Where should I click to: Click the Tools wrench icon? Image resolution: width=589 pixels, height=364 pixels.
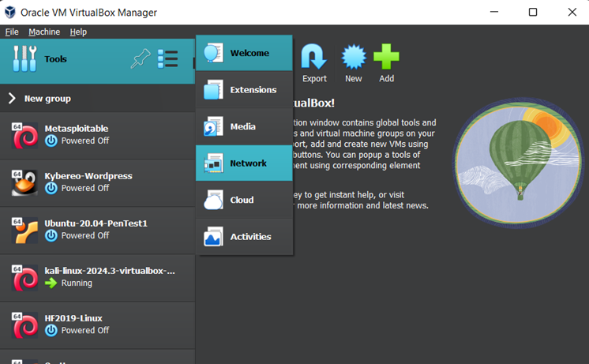click(x=24, y=59)
